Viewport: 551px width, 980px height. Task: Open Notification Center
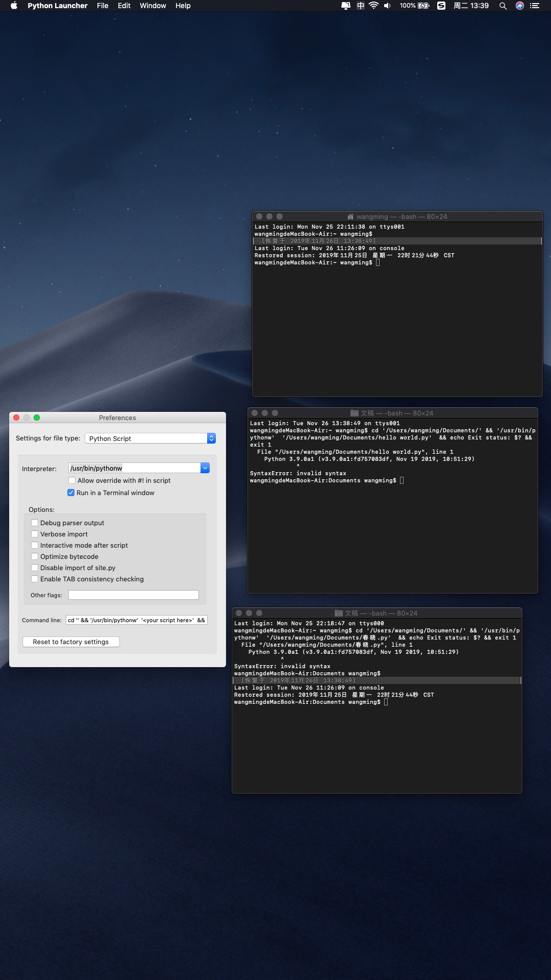pos(535,6)
